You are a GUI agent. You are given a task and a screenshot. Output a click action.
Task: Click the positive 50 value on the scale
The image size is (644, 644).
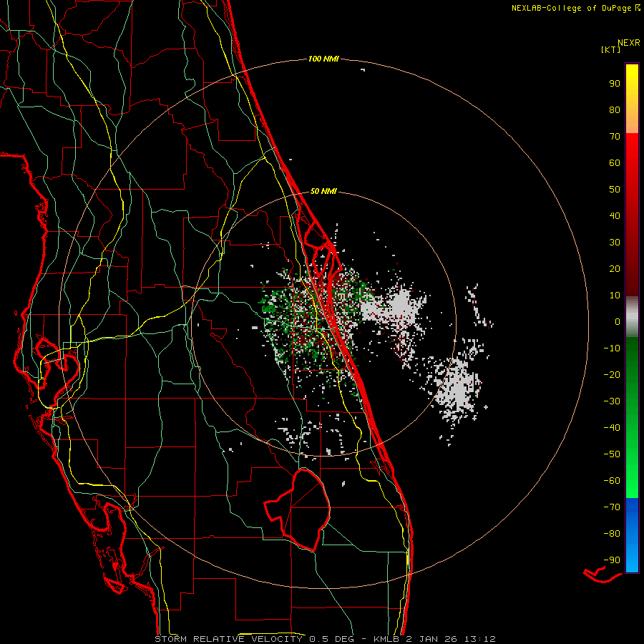(x=615, y=190)
